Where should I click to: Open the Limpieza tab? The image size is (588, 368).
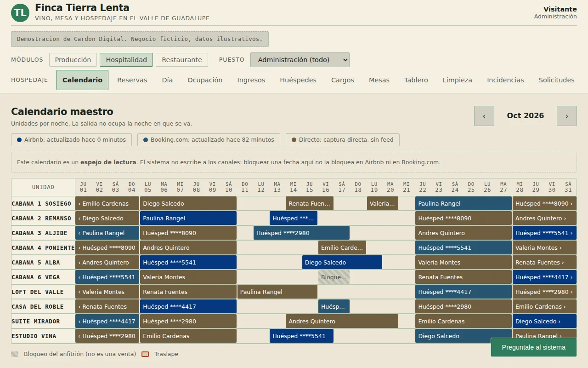click(458, 80)
